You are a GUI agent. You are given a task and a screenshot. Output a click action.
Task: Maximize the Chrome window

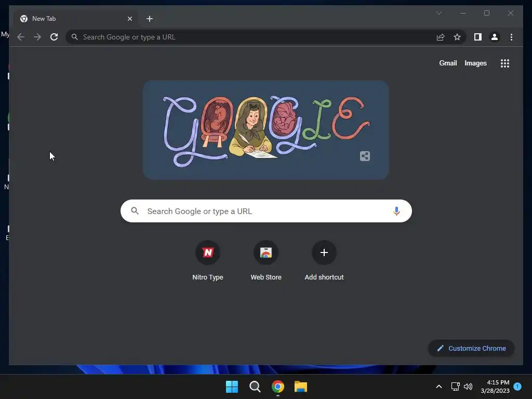[x=486, y=13]
